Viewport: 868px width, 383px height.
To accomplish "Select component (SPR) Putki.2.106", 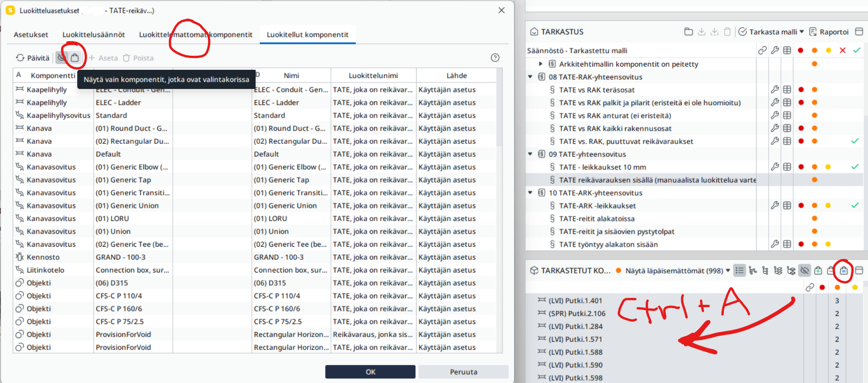I will (577, 314).
